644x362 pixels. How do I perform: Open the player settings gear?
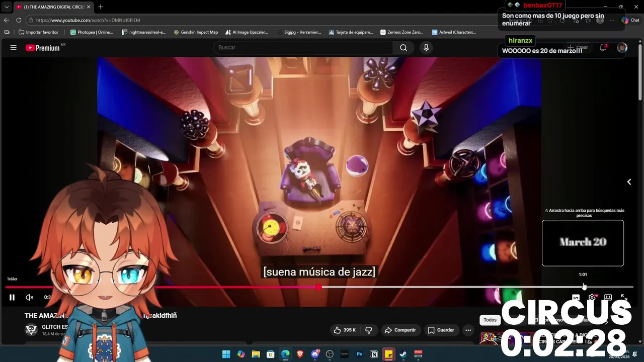pos(592,297)
